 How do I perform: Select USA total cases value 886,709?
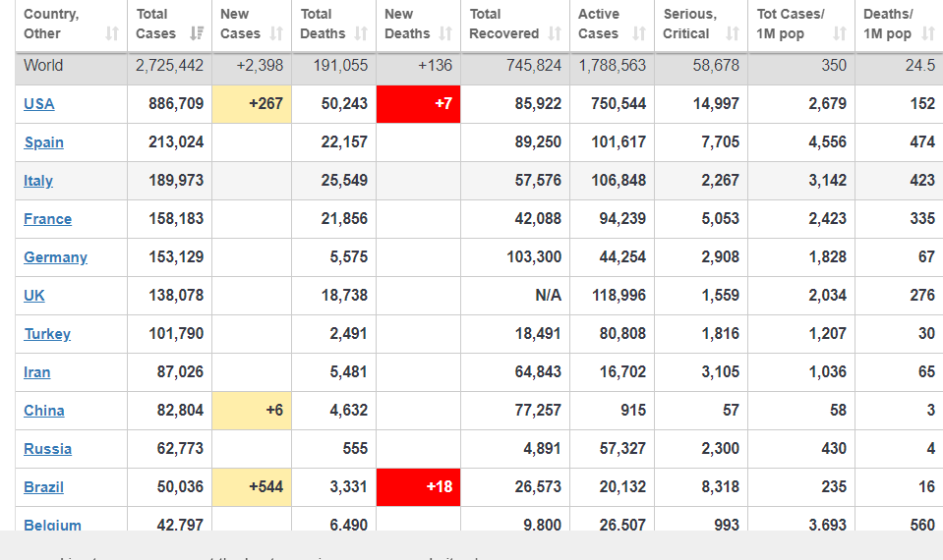click(x=176, y=104)
